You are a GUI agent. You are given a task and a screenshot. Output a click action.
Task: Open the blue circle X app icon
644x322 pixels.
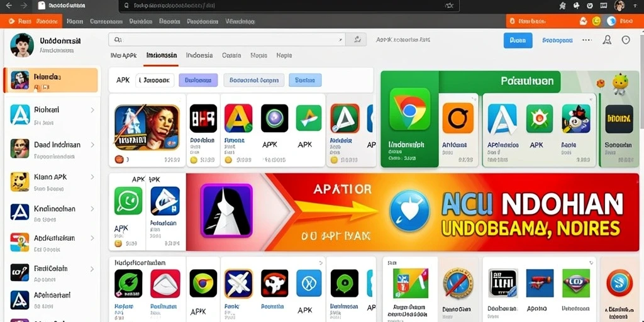pos(309,283)
